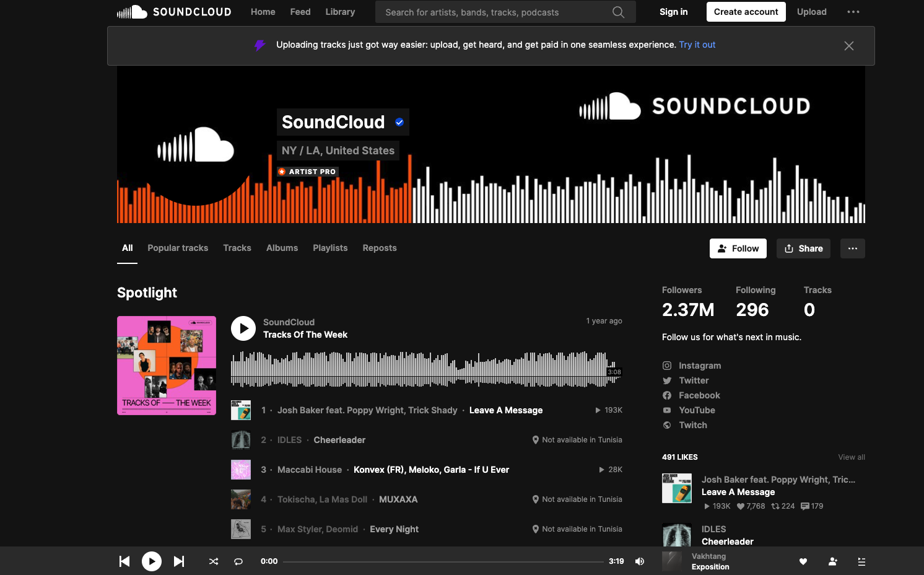Open the Playlists tab

click(x=330, y=248)
